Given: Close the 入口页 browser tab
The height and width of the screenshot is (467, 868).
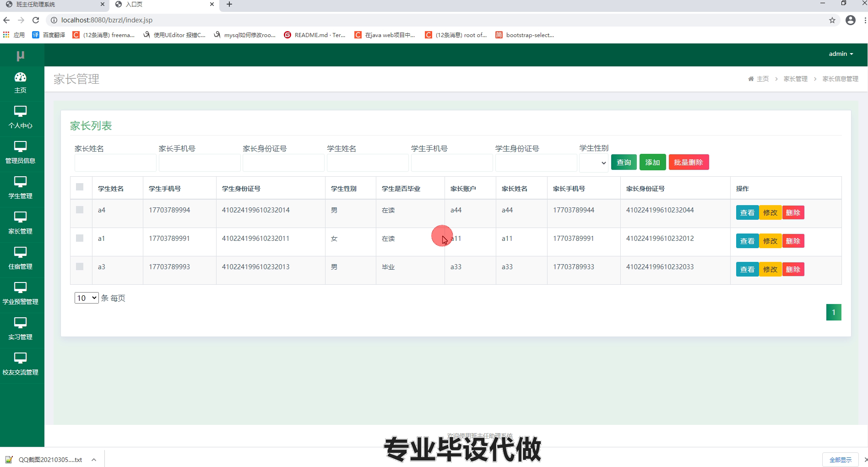Looking at the screenshot, I should click(x=212, y=4).
